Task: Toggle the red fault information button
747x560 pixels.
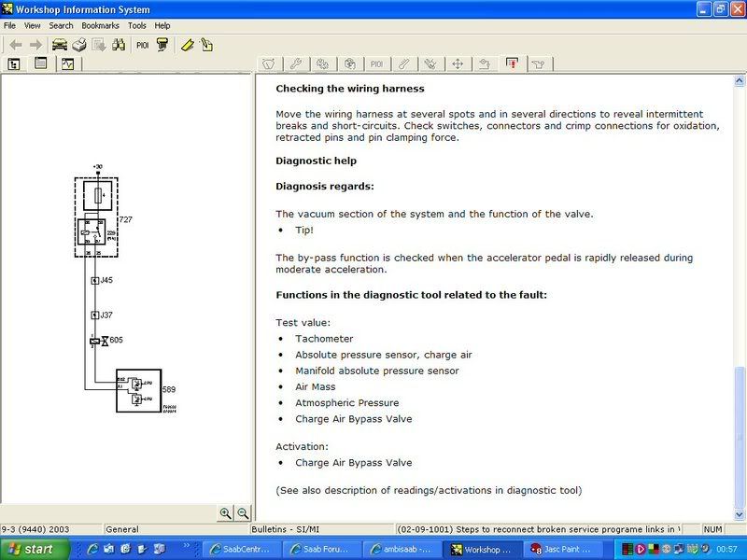Action: (x=511, y=63)
